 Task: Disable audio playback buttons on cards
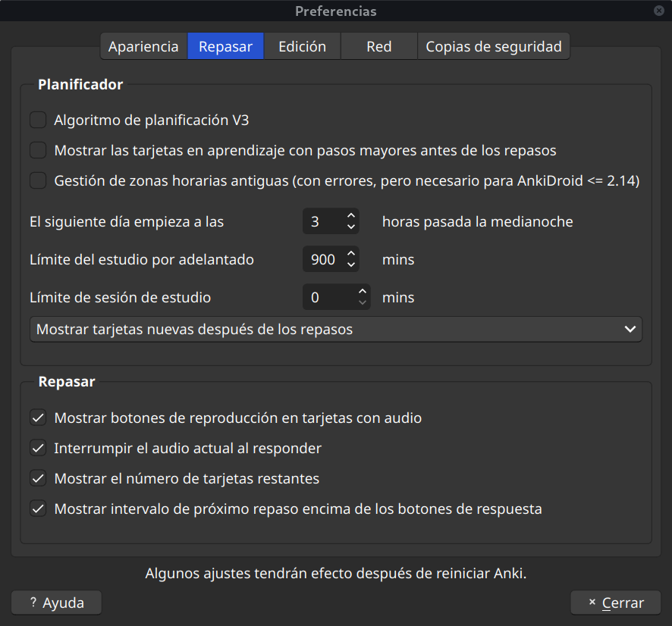(38, 418)
